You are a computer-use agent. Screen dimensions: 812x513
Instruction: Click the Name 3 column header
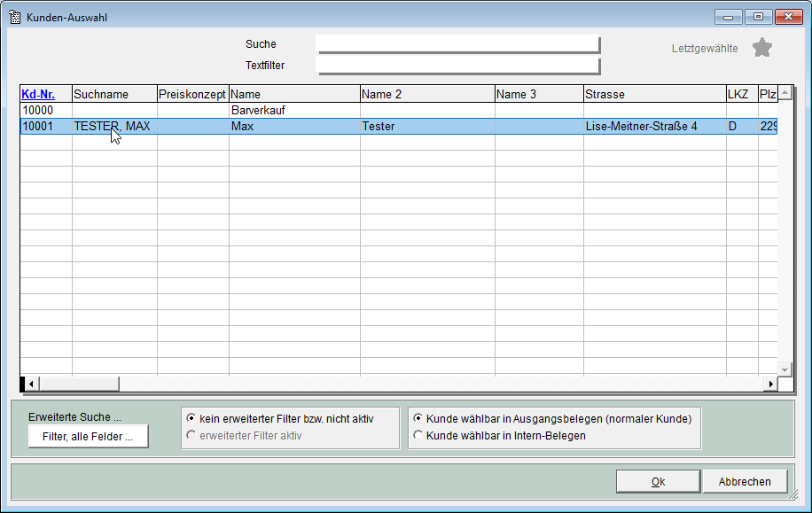(x=539, y=94)
